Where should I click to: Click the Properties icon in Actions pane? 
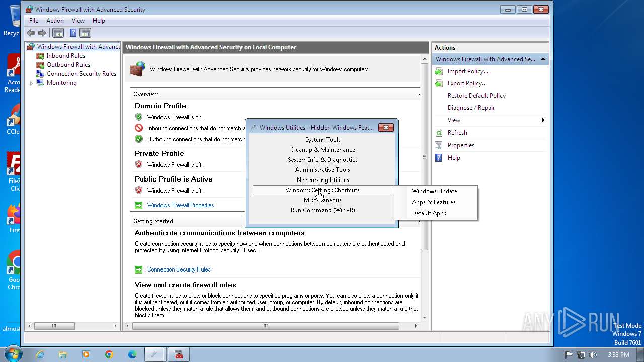pos(439,145)
